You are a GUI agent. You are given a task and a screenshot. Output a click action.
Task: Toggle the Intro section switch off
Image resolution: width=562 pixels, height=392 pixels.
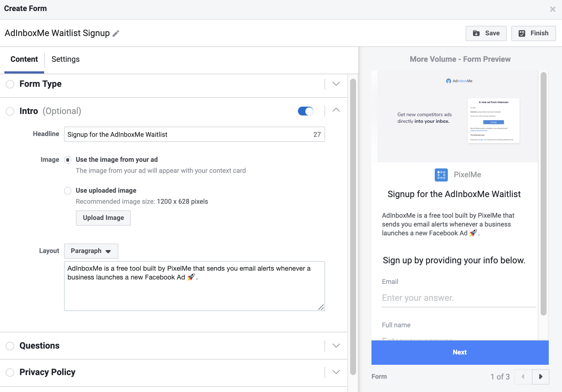click(x=306, y=111)
